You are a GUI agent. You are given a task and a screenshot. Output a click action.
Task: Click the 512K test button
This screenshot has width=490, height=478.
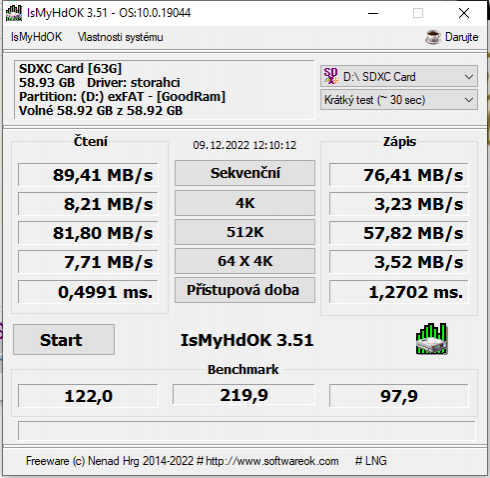[245, 232]
